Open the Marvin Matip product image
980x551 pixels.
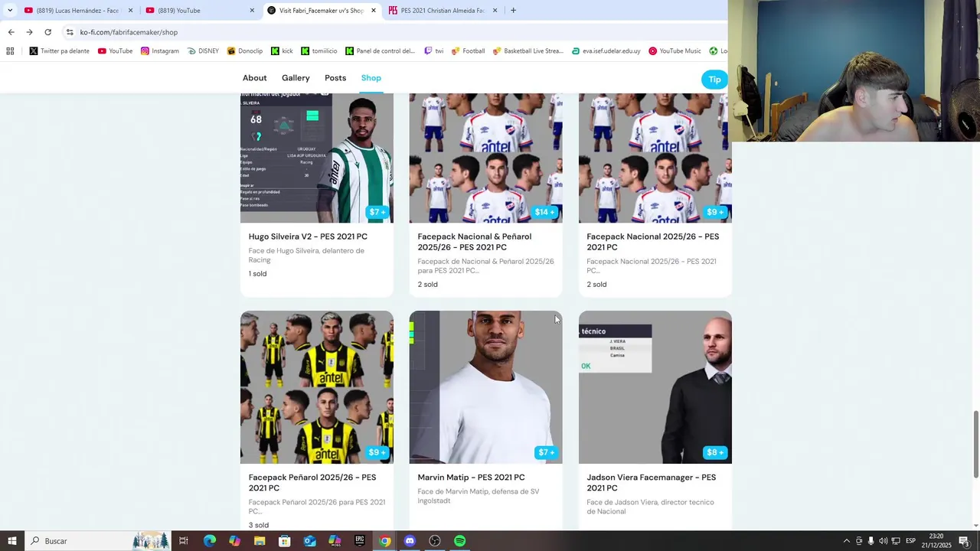coord(485,387)
